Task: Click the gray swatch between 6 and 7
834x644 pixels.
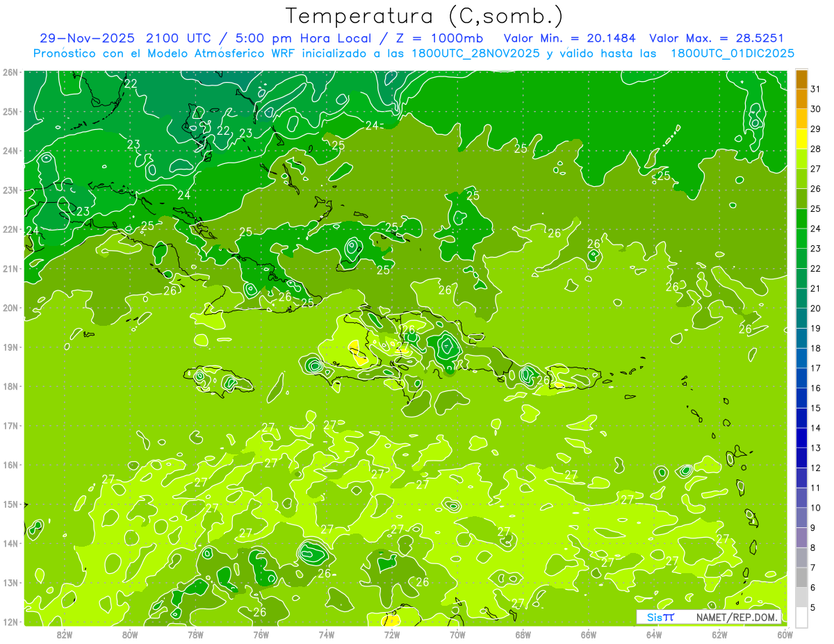Action: tap(801, 577)
